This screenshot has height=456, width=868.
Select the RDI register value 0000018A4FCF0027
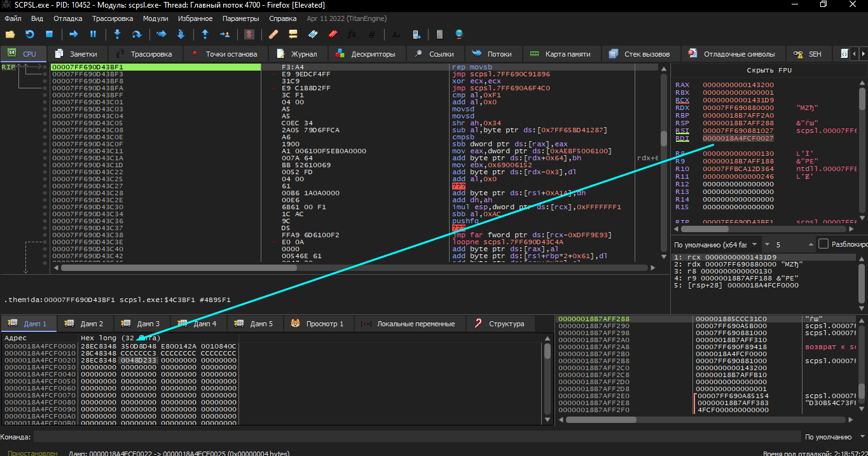738,138
